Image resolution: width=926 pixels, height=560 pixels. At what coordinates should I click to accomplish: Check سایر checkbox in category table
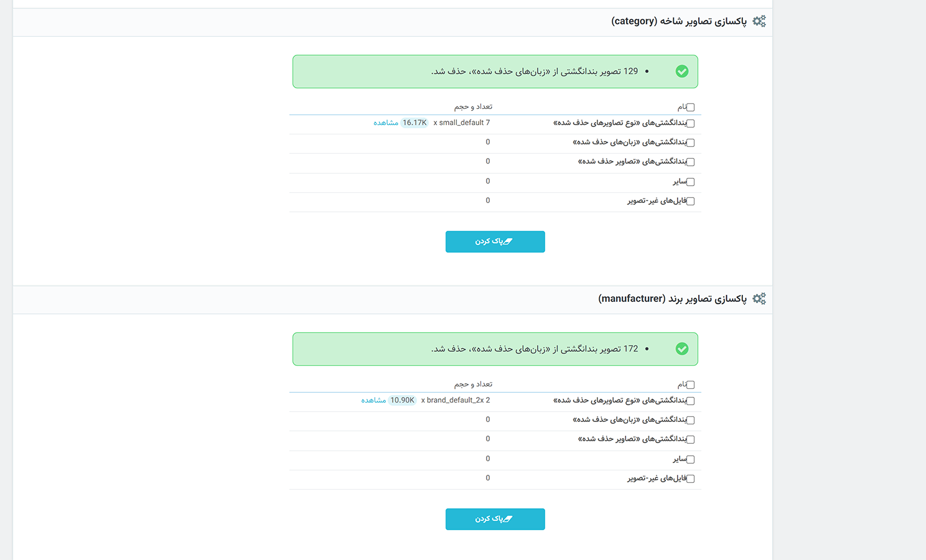click(690, 182)
